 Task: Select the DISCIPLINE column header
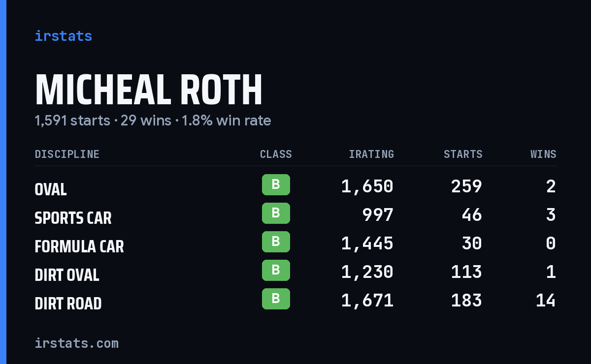(67, 154)
